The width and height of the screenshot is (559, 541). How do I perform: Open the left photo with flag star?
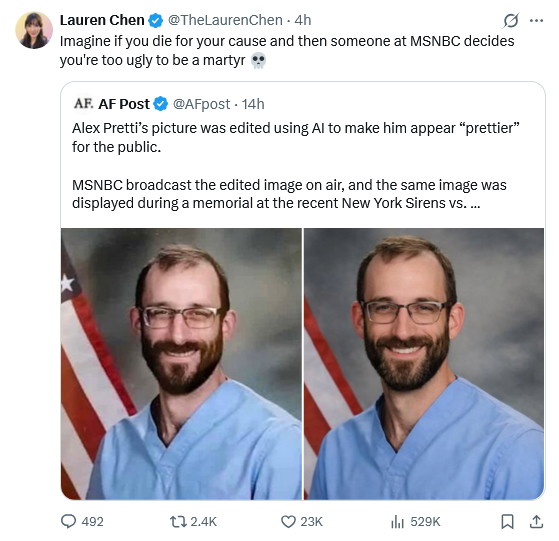[181, 364]
